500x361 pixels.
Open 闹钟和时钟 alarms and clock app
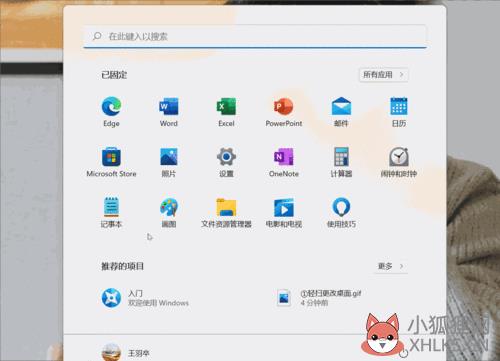[399, 162]
